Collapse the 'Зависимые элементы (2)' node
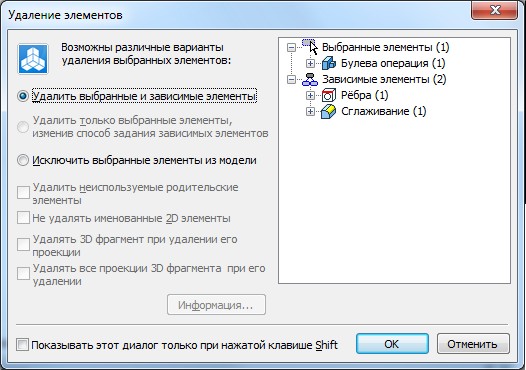The height and width of the screenshot is (370, 526). coord(292,80)
